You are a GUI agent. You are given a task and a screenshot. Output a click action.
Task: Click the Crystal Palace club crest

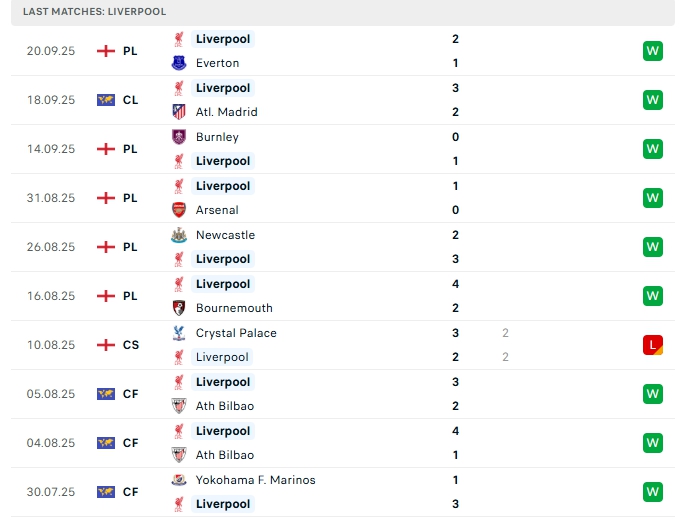[x=179, y=333]
